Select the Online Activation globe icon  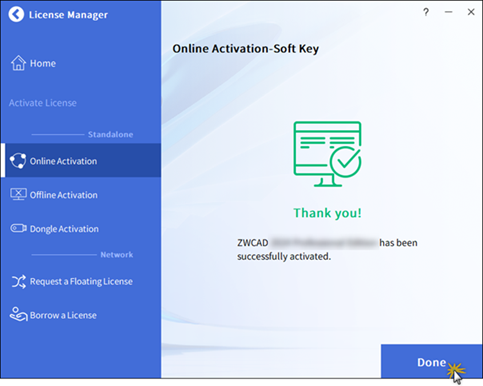tap(18, 161)
